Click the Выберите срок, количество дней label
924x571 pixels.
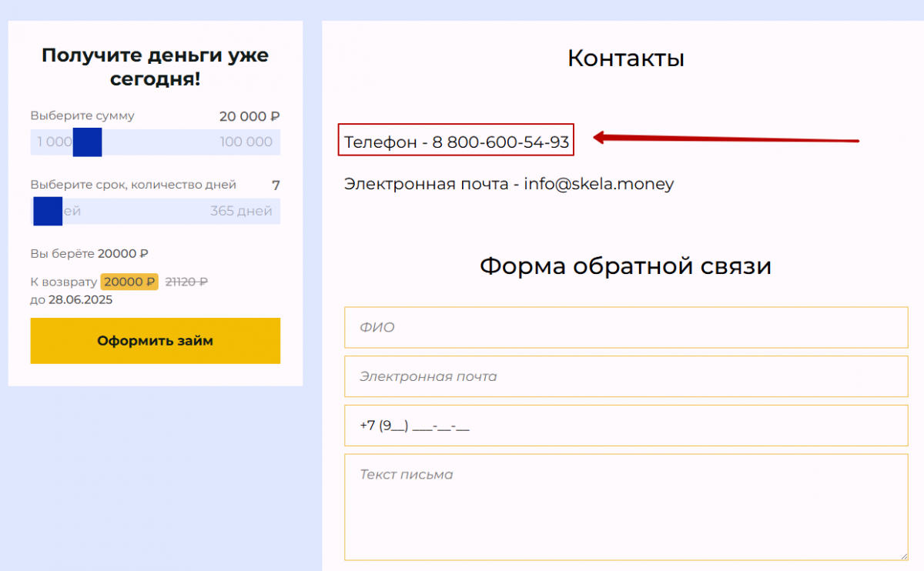click(x=133, y=185)
